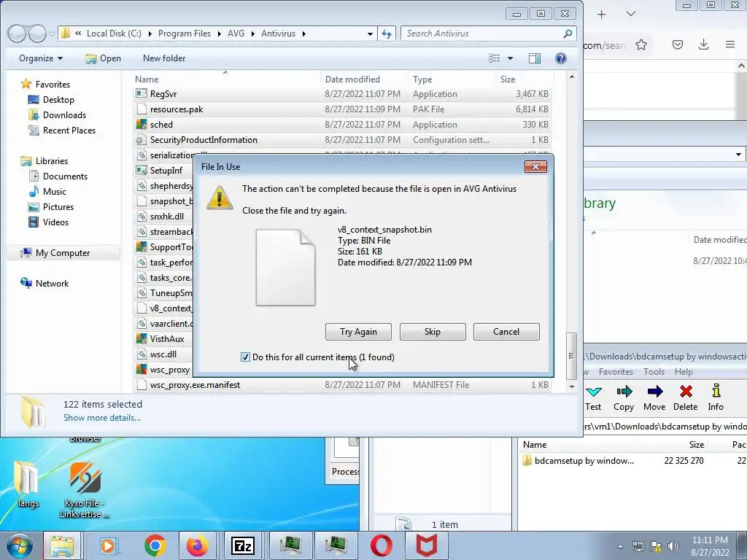
Task: Open Desktop in navigation pane
Action: [58, 99]
